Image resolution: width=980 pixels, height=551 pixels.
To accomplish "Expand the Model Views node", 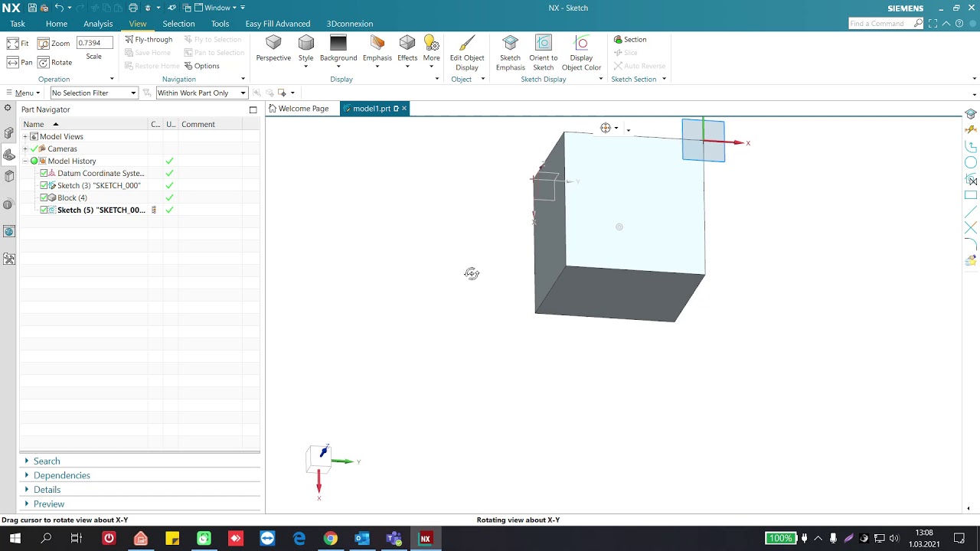I will (x=25, y=137).
